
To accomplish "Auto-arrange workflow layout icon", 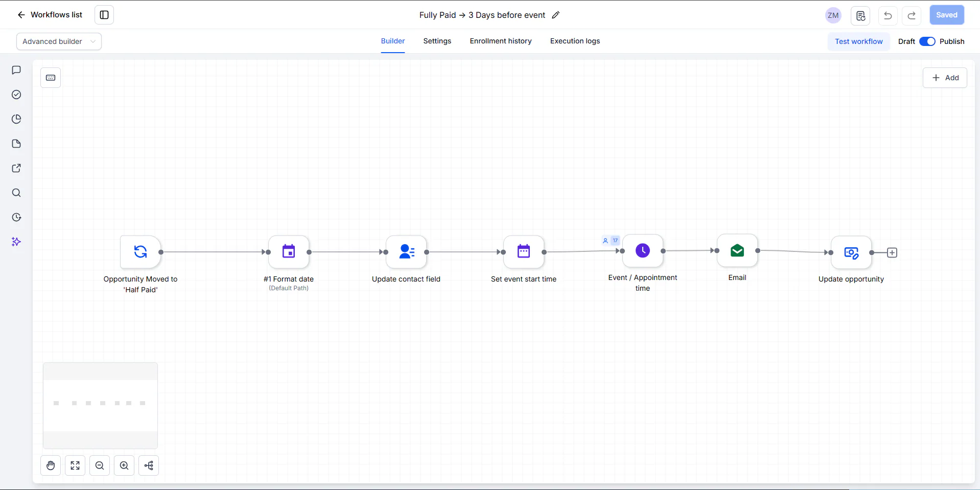I will [149, 465].
